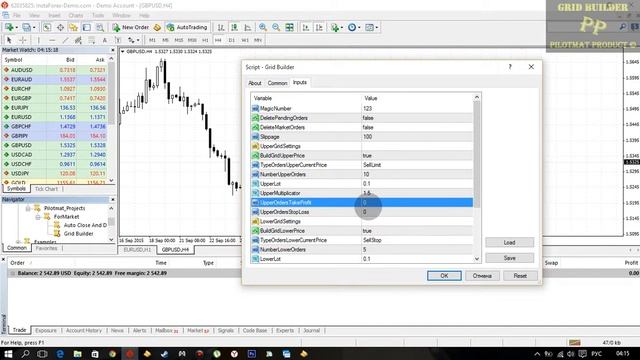Click the tile windows grid icon

[289, 27]
